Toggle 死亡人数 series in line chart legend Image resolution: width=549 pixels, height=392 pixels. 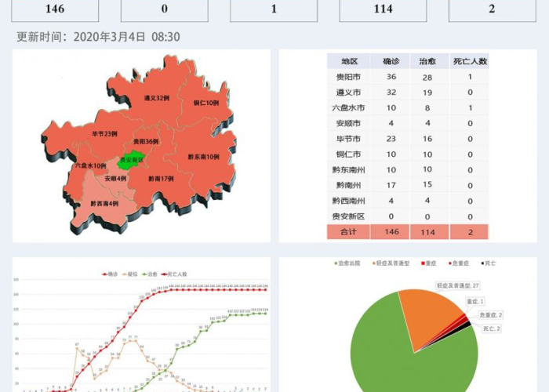click(x=174, y=274)
